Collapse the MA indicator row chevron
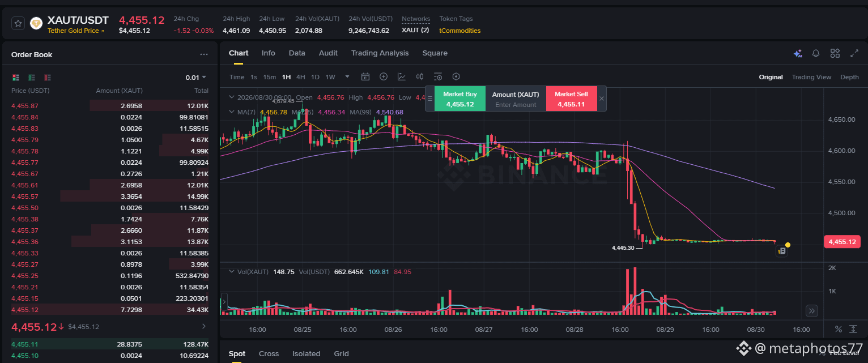 click(231, 112)
